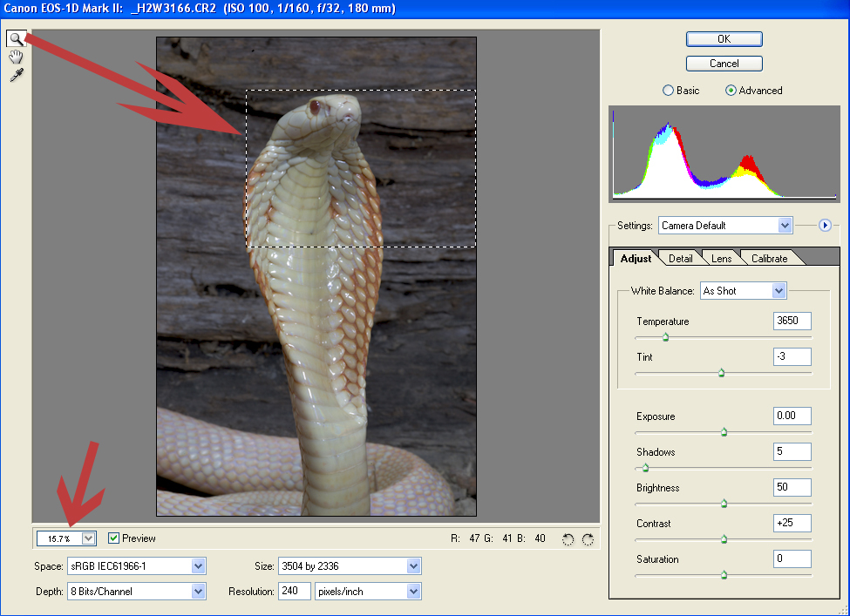This screenshot has height=616, width=850.
Task: Rotate the image counterclockwise
Action: pyautogui.click(x=568, y=538)
